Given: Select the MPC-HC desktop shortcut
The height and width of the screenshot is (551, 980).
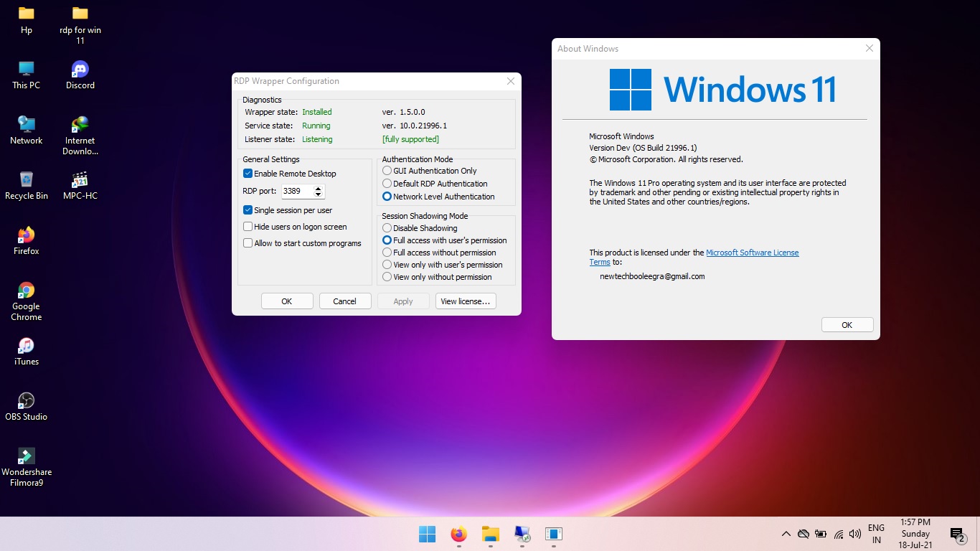Looking at the screenshot, I should coord(80,186).
